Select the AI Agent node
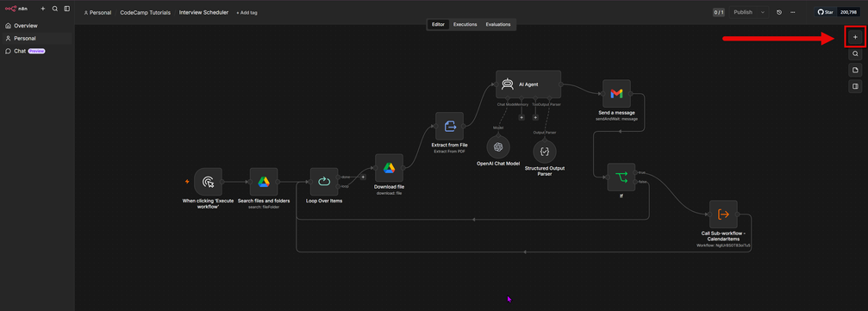 528,84
